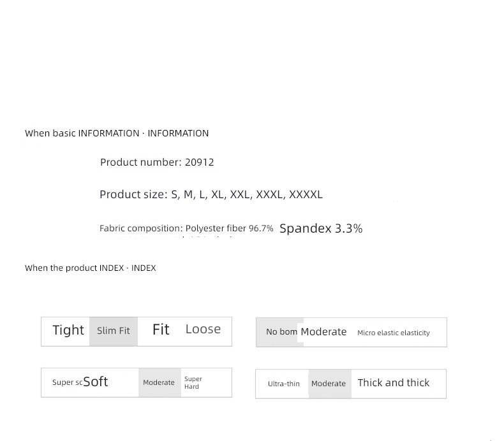Click the Product size list text
504x441 pixels.
click(x=211, y=194)
